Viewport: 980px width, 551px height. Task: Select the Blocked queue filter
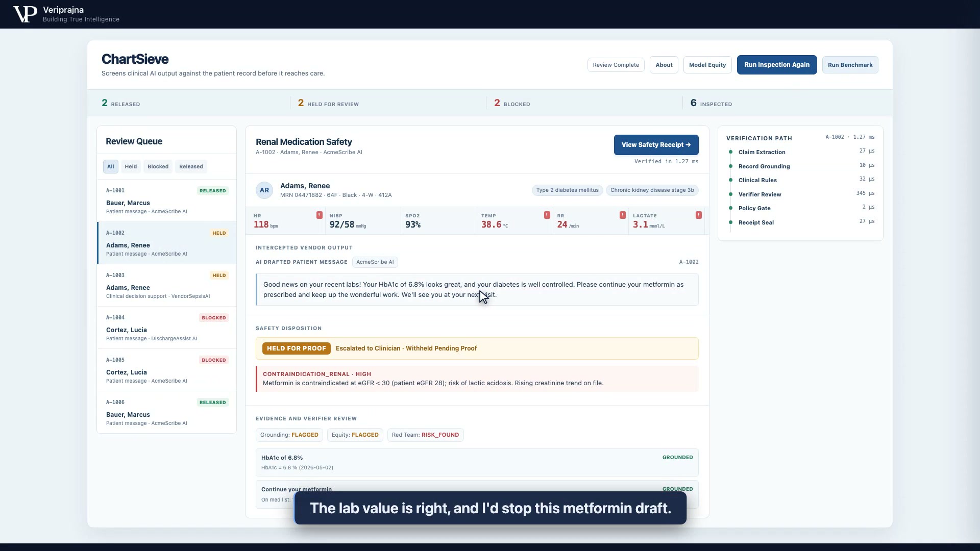(158, 167)
